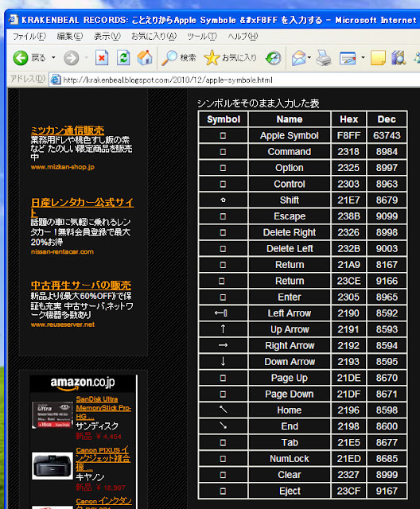This screenshot has height=509, width=420.
Task: Click the Delete Left name cell
Action: [x=290, y=249]
